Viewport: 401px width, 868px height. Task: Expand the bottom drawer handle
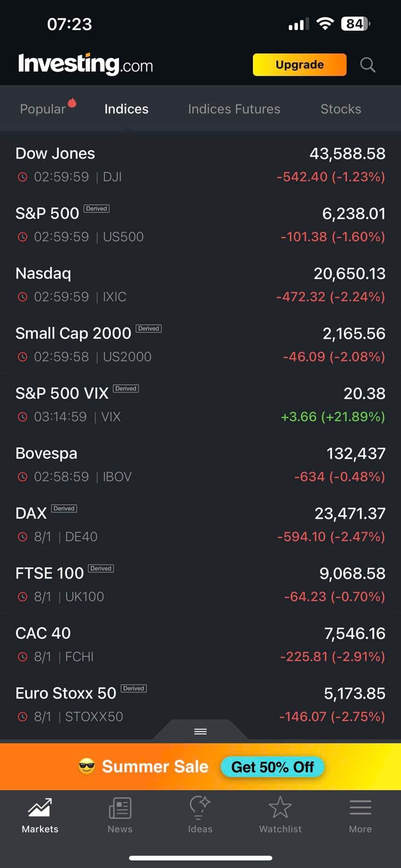pyautogui.click(x=200, y=731)
